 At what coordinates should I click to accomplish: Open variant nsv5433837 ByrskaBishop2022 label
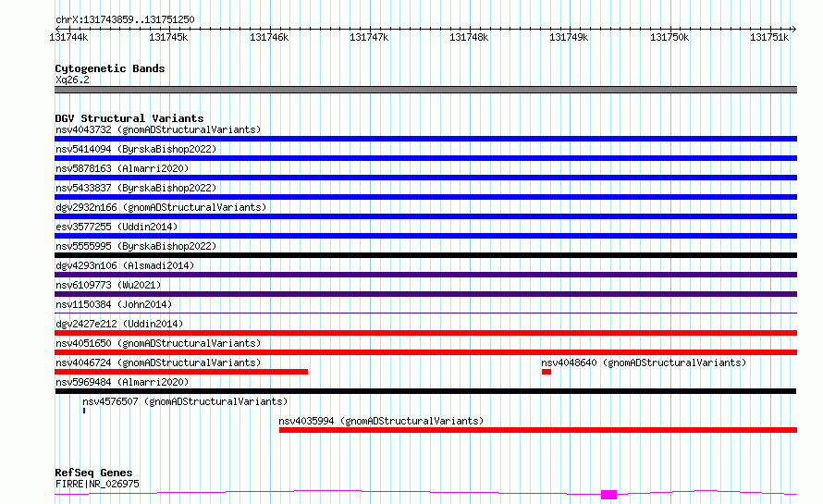coord(136,188)
